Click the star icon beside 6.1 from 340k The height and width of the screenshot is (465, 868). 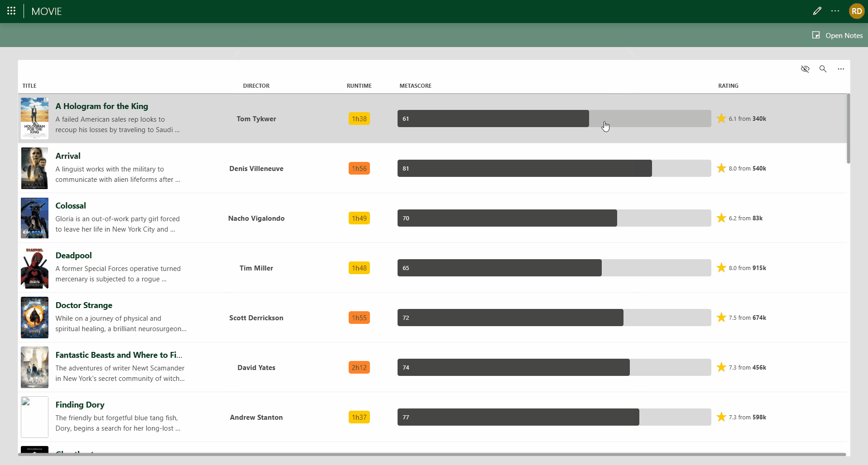pos(721,119)
